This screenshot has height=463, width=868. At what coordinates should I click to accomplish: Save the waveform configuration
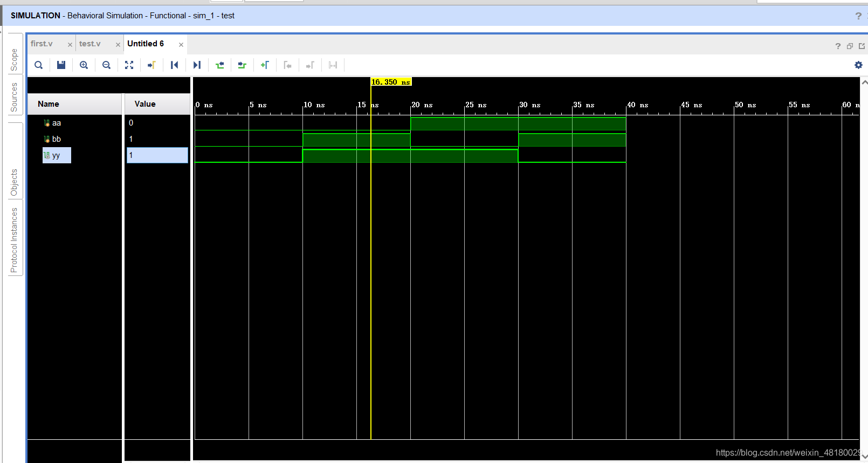coord(61,65)
